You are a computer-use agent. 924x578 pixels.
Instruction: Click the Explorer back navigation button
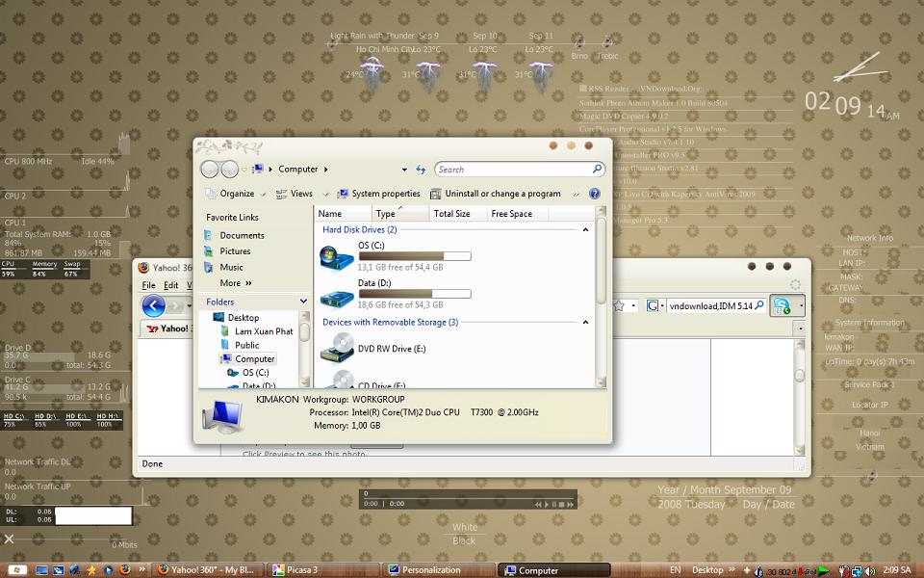pos(210,170)
